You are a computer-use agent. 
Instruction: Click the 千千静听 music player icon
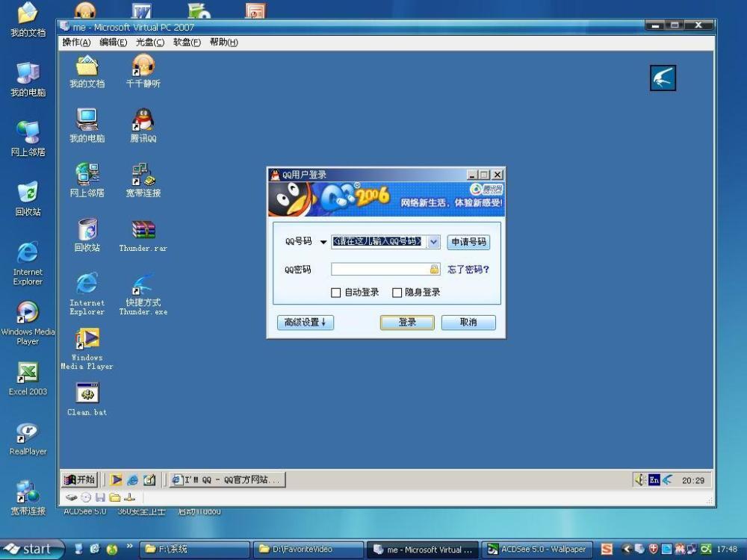(143, 67)
